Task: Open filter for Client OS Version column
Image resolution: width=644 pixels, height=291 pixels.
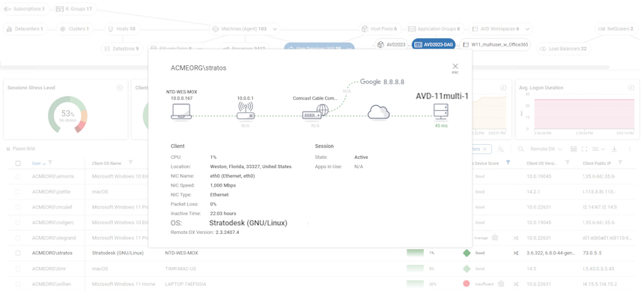Action: [567, 163]
